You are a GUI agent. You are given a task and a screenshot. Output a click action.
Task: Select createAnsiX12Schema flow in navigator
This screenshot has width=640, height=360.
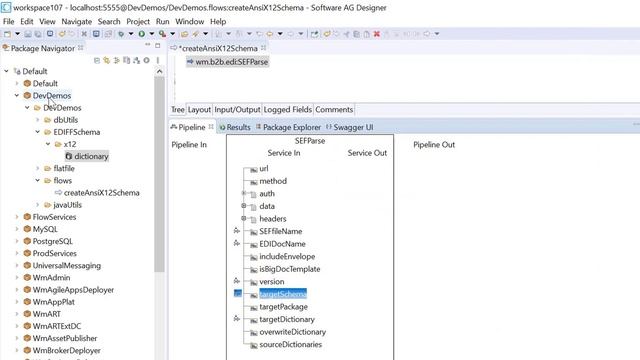(x=97, y=193)
